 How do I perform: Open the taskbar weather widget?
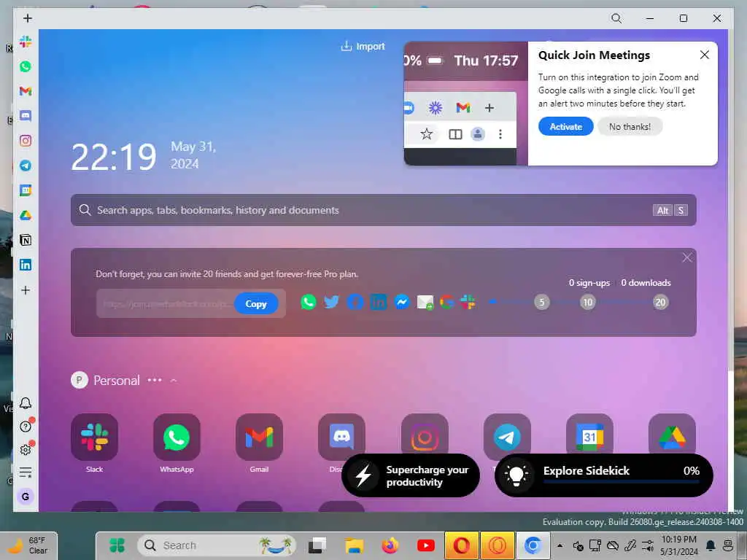pos(28,545)
